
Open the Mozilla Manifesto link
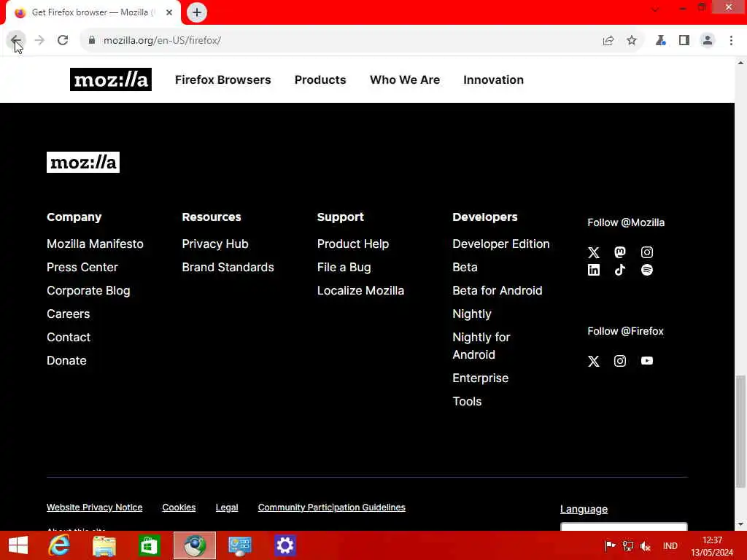tap(95, 244)
